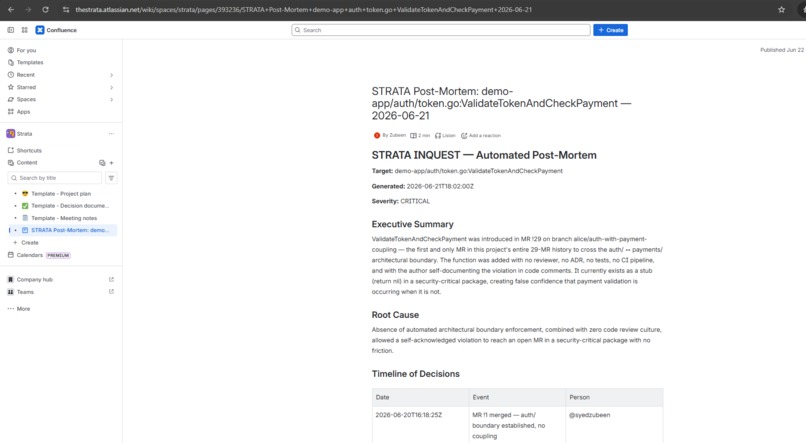Open Content in the Strata space
The image size is (806, 443).
coord(27,162)
